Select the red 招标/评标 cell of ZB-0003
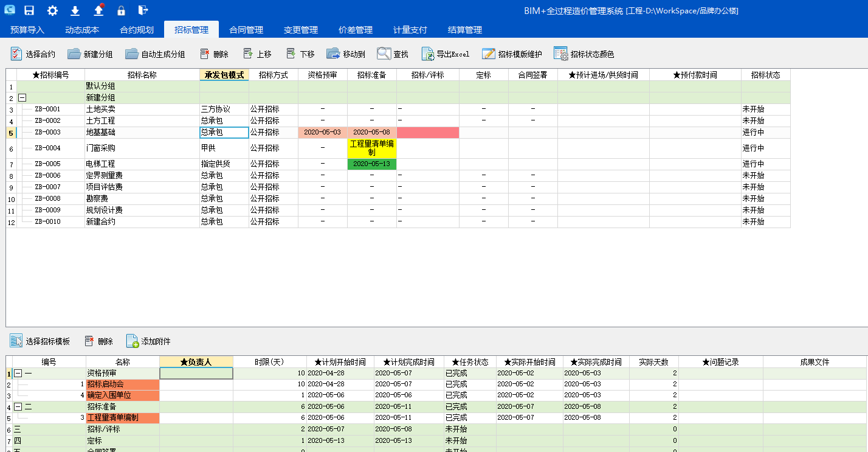The image size is (868, 452). click(x=428, y=133)
